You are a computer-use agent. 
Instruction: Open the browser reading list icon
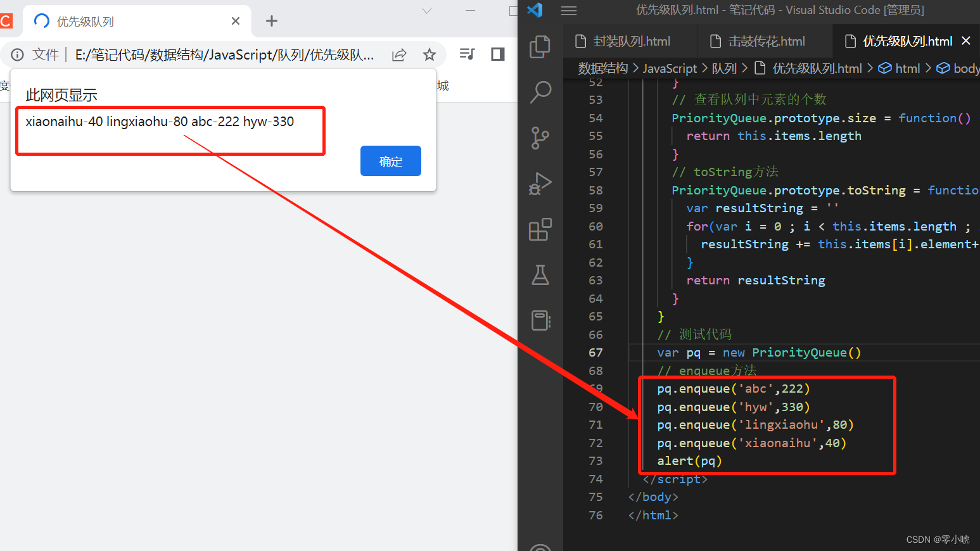point(467,54)
